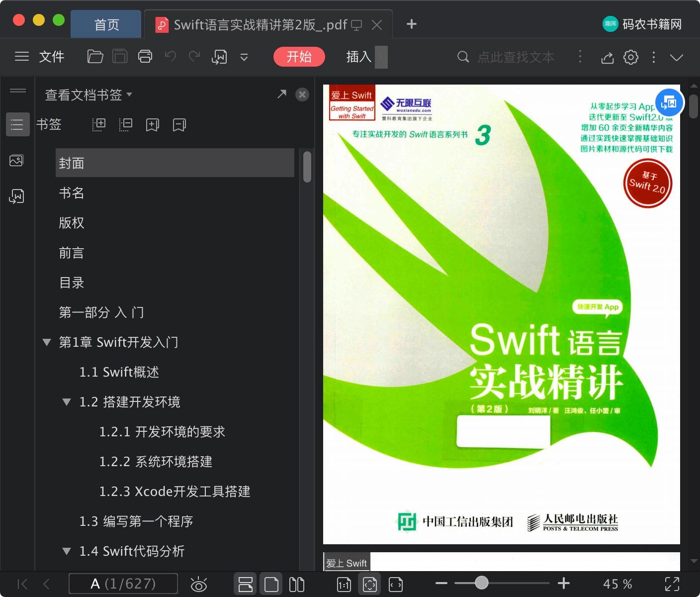
Task: Click the page number field A (1/627)
Action: click(123, 584)
